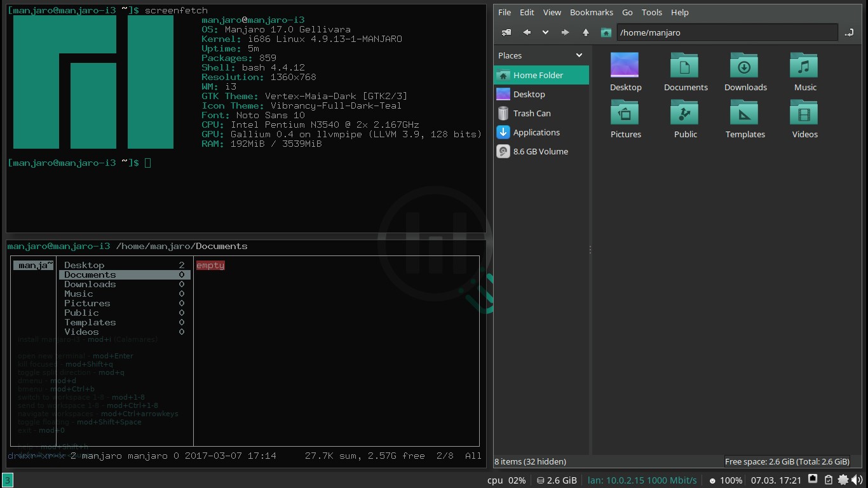Open the settings gear tray icon
Image resolution: width=868 pixels, height=488 pixels.
tap(843, 480)
